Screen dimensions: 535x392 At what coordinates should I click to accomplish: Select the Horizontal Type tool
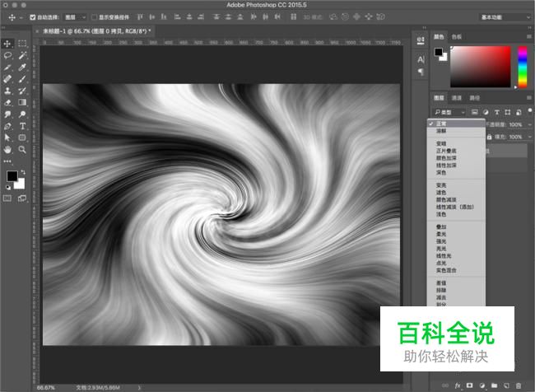tap(22, 126)
